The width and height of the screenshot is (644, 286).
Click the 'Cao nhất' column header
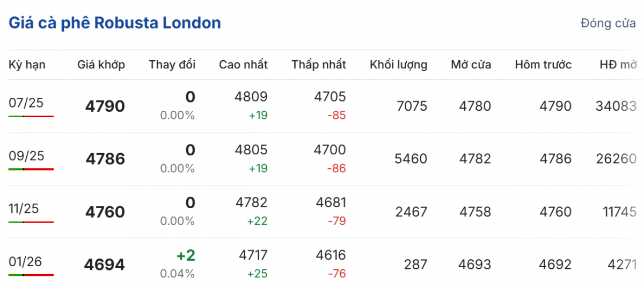(x=243, y=65)
